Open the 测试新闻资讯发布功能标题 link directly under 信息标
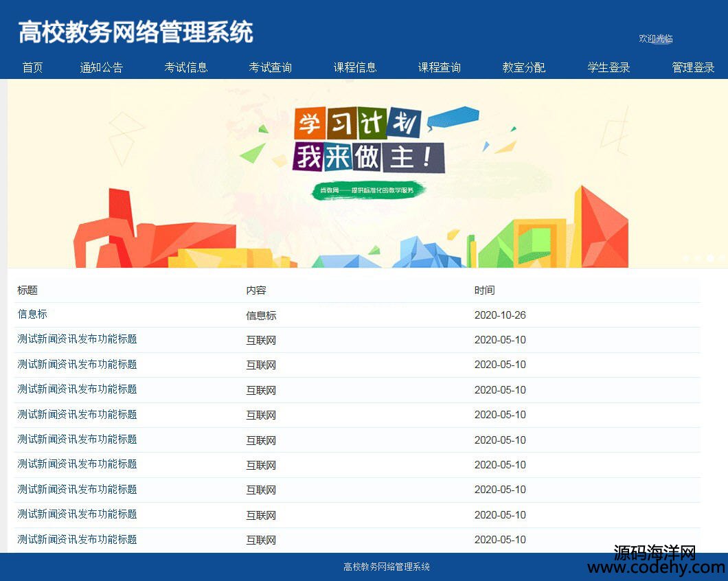 77,339
